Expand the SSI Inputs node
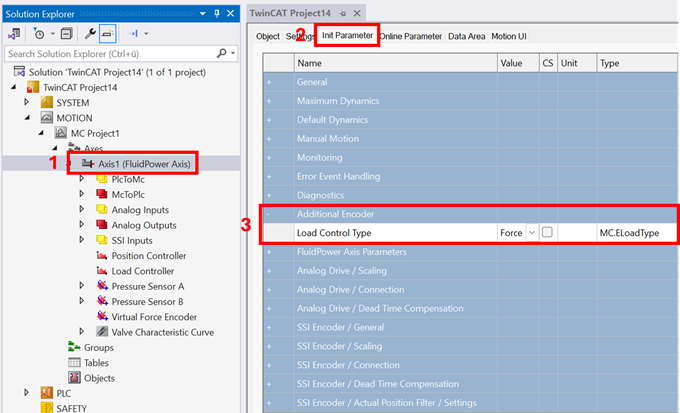Viewport: 680px width, 413px height. [81, 240]
